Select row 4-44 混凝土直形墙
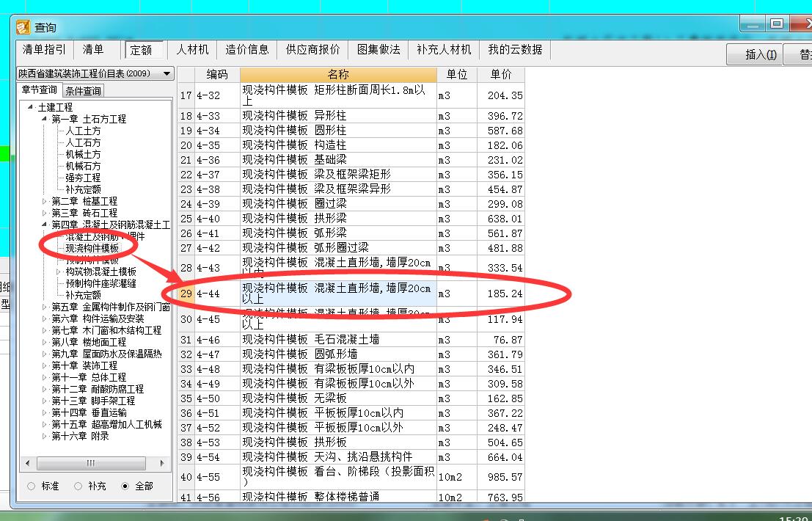The image size is (812, 521). pos(351,293)
